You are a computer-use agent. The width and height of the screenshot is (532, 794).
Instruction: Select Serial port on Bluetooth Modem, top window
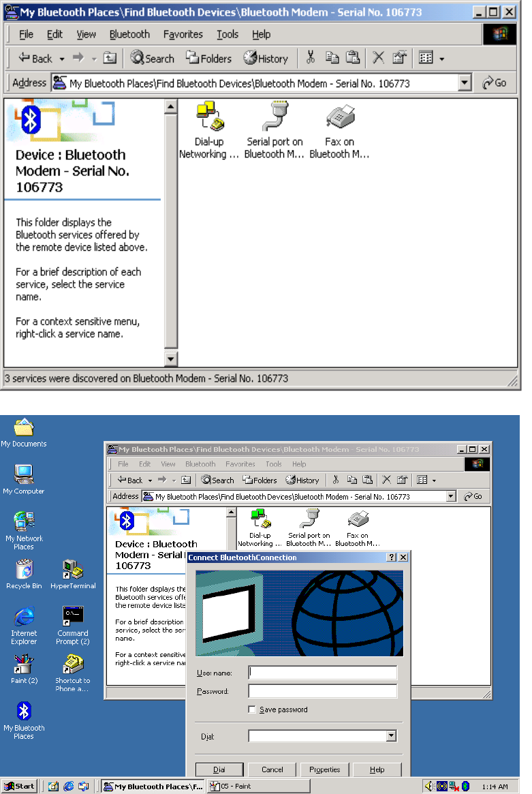click(275, 129)
